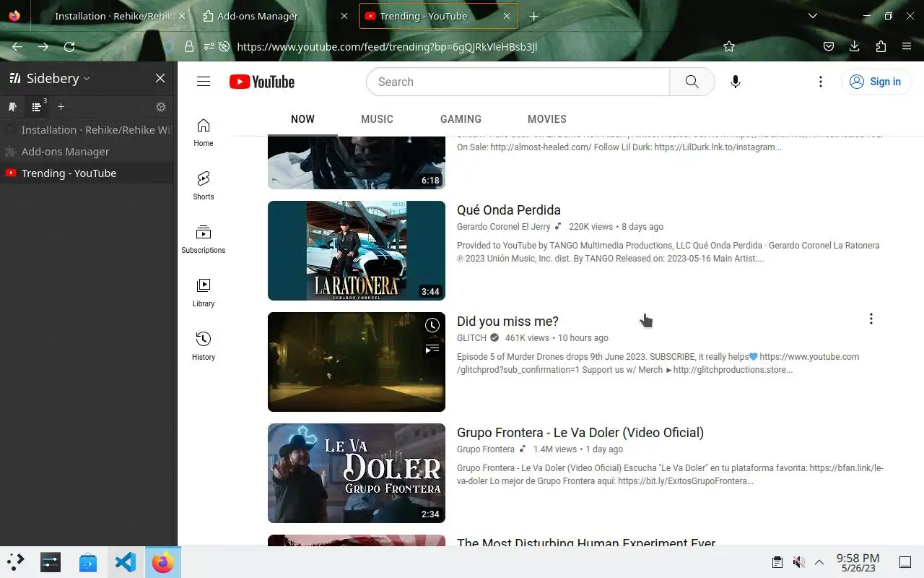Go forward with the browser forward arrow
Image resolution: width=924 pixels, height=578 pixels.
[43, 46]
